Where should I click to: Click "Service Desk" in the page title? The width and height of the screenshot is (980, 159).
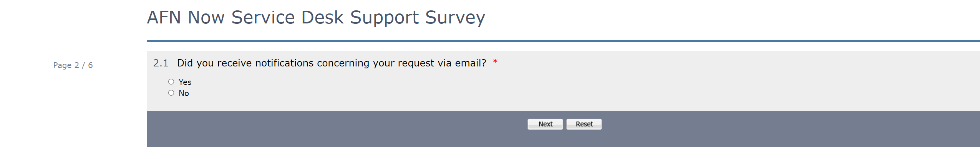[x=287, y=18]
